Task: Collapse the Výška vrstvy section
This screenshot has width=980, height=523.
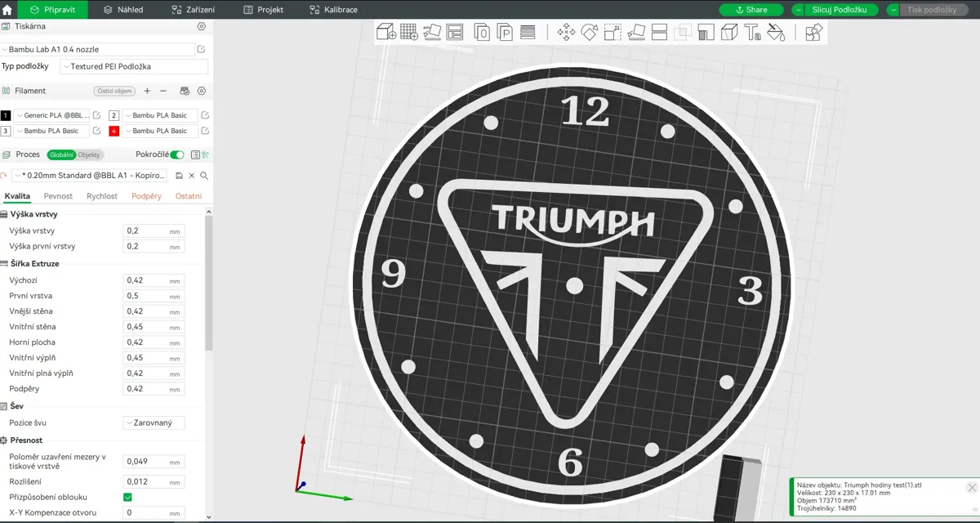Action: pyautogui.click(x=33, y=214)
